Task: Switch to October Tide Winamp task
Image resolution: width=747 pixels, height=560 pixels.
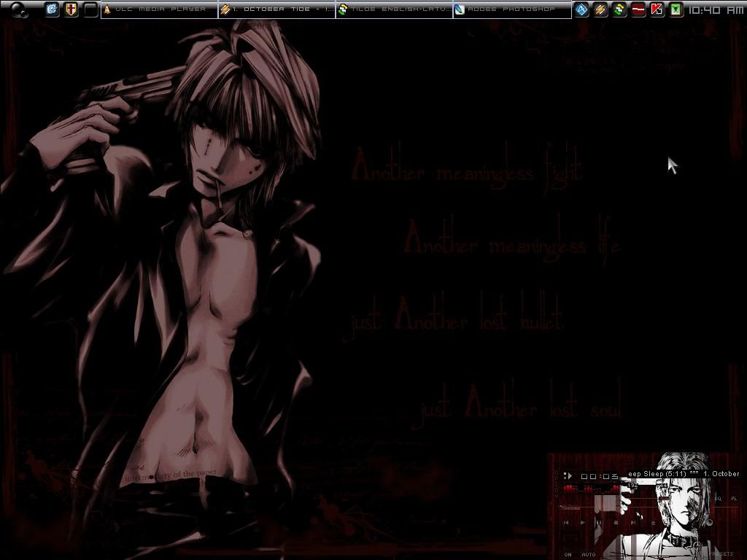Action: pyautogui.click(x=276, y=9)
